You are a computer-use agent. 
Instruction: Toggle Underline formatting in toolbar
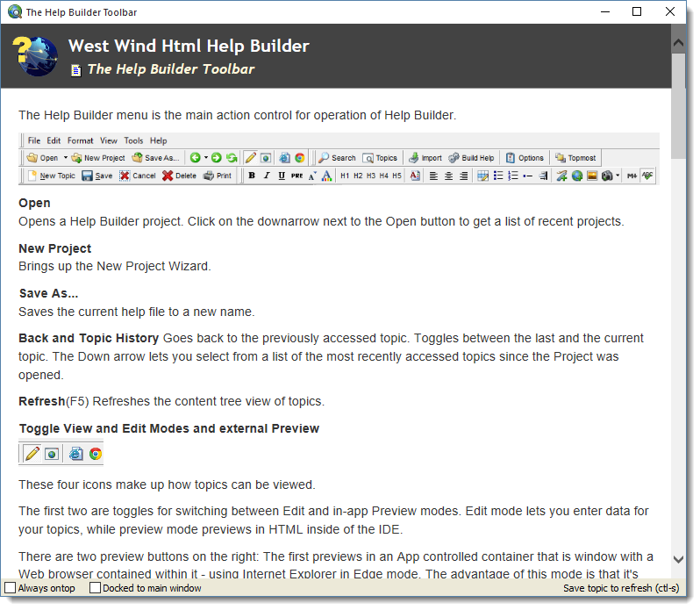click(282, 176)
